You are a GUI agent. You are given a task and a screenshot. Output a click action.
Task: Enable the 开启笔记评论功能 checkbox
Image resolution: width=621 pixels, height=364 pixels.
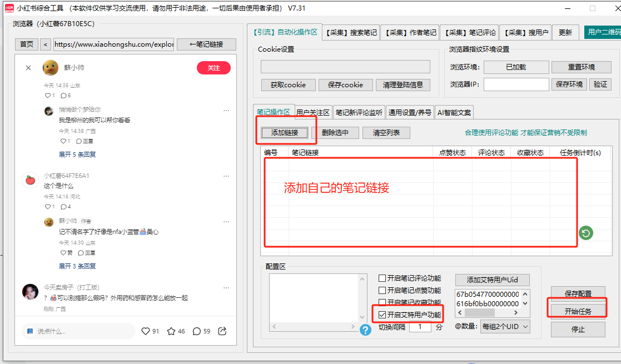[x=382, y=278]
